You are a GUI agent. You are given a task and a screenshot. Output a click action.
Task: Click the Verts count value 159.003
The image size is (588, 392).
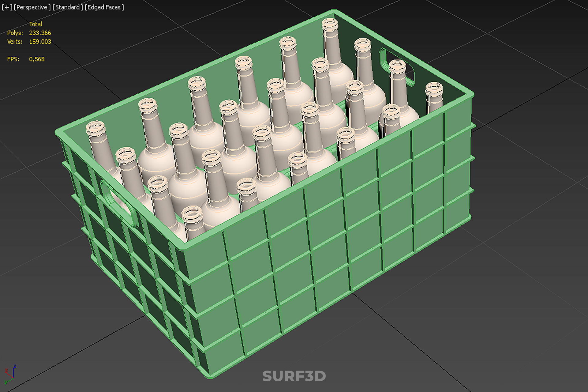pyautogui.click(x=40, y=42)
